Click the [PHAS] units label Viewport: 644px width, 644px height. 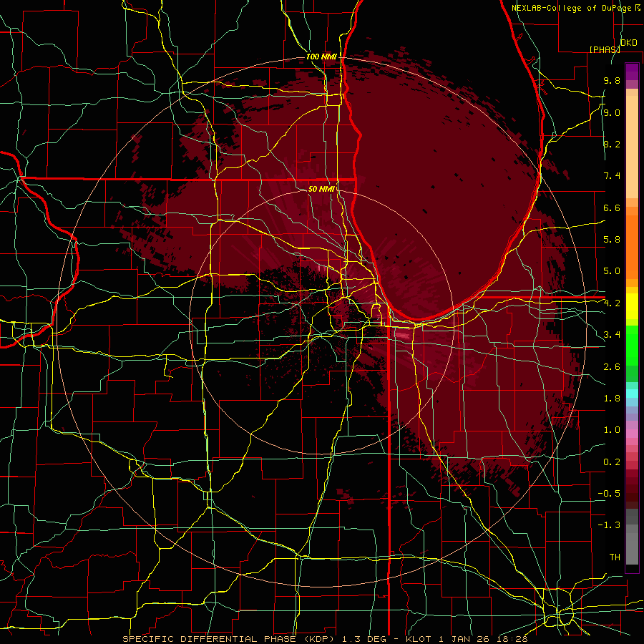pyautogui.click(x=605, y=49)
